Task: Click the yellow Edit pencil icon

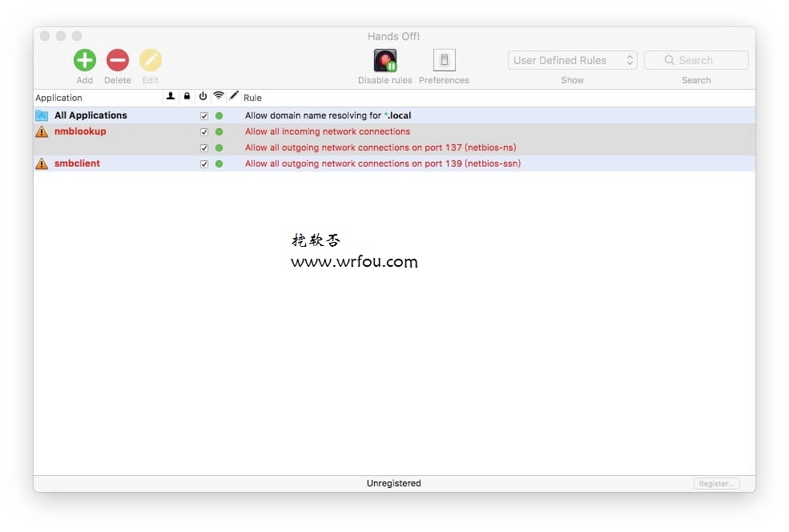Action: [x=150, y=60]
